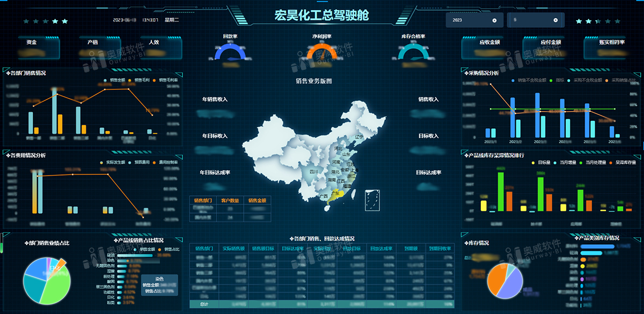Toggle 销售不含税金额 legend in 采购情况分析

529,80
